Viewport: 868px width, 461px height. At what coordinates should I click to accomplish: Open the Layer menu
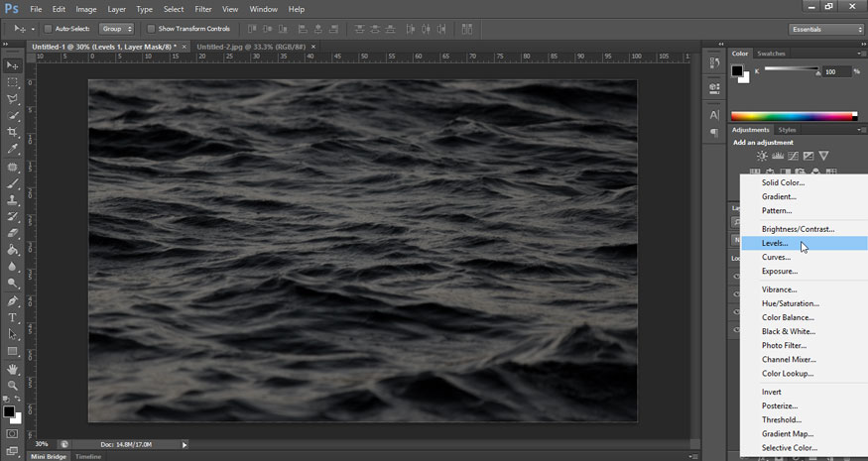(x=116, y=9)
